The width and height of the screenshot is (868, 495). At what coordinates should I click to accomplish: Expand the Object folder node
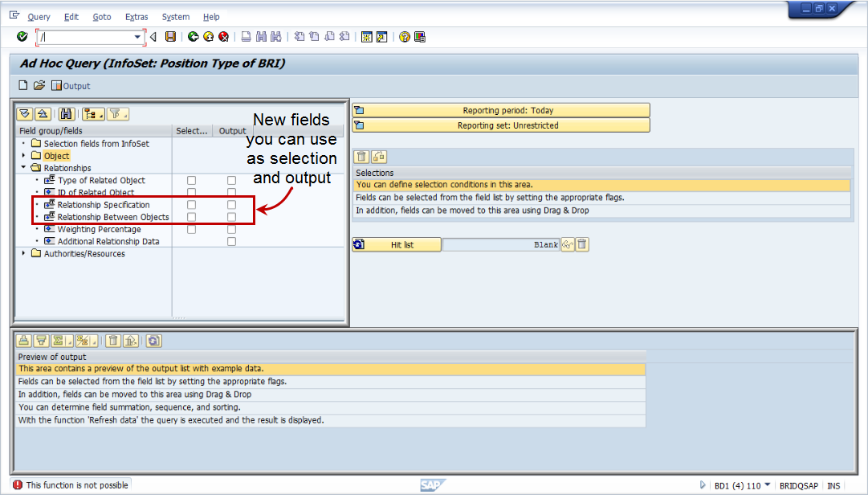[x=23, y=156]
